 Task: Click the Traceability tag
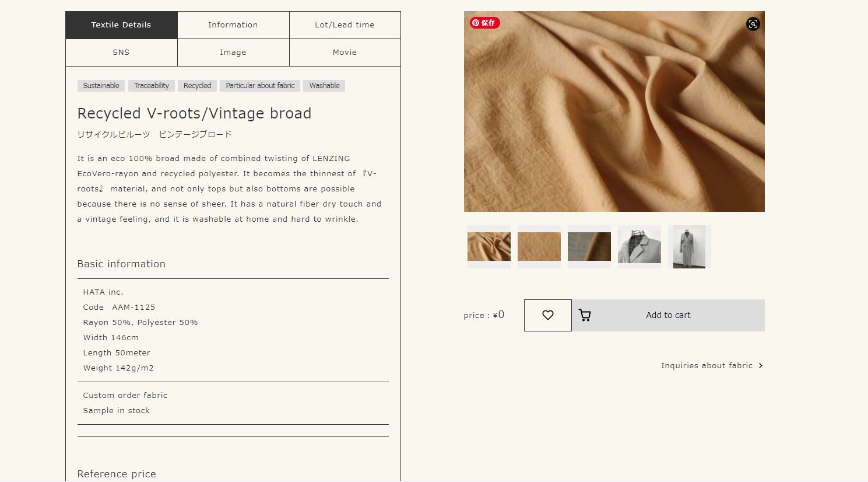point(152,86)
